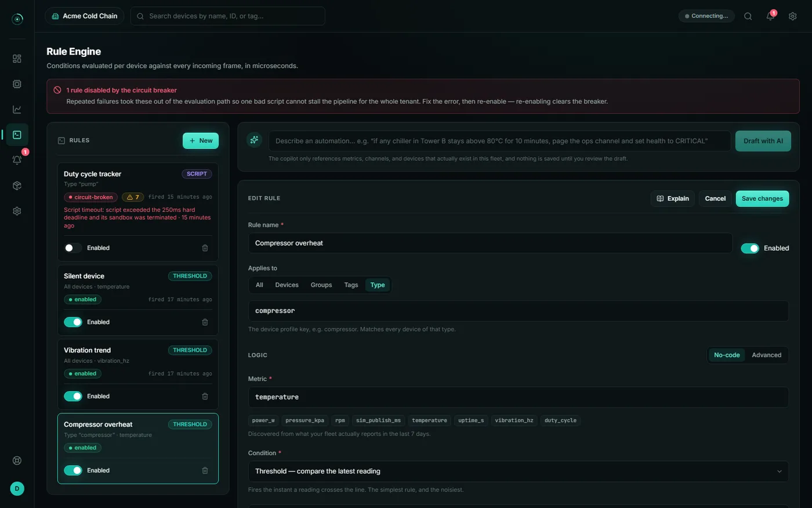Open the dashboard grid icon in sidebar
Screen dimensions: 812x508
[17, 59]
